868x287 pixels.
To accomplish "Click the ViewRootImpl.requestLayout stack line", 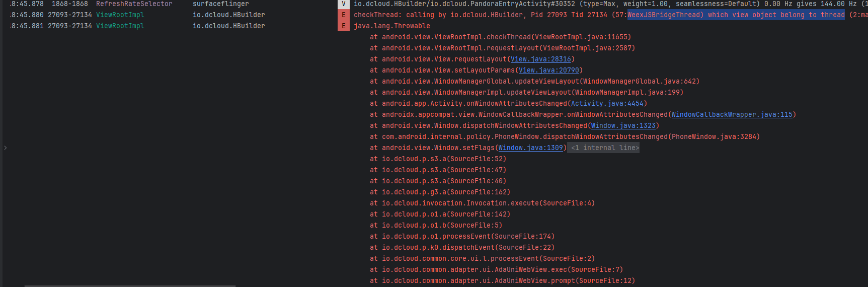I will [503, 48].
